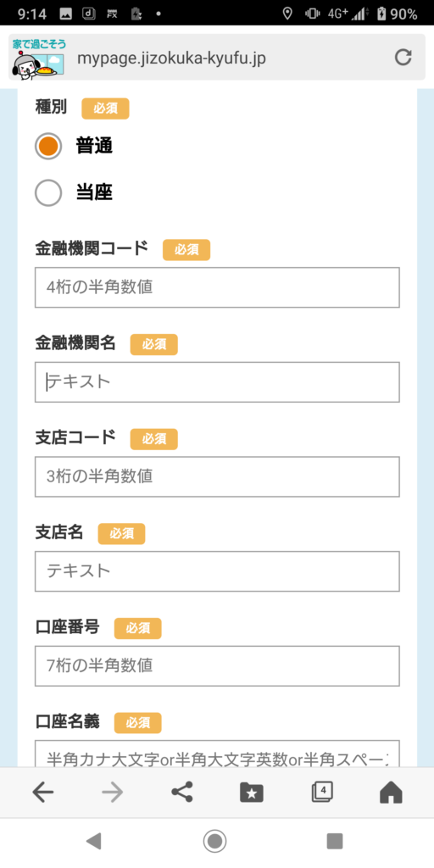Focus the 口座名義 input field
Viewport: 434px width, 868px height.
(x=217, y=754)
